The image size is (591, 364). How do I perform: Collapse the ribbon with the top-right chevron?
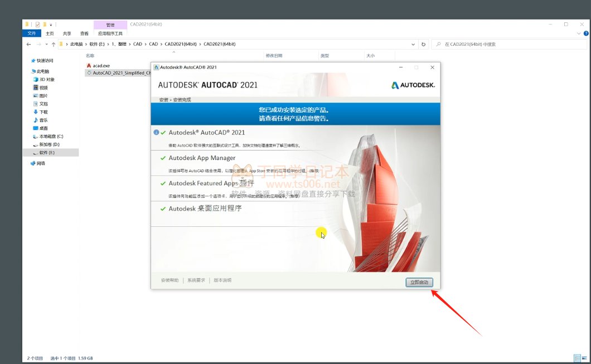pos(579,33)
